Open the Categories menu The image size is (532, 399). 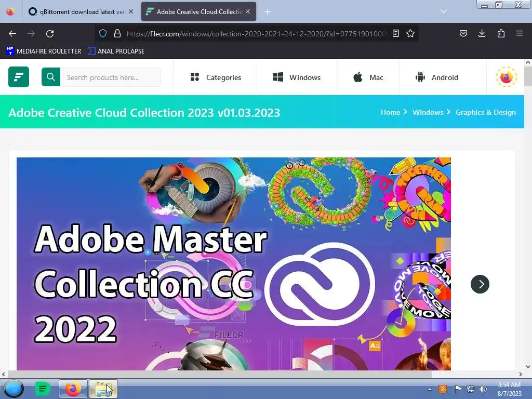[216, 77]
